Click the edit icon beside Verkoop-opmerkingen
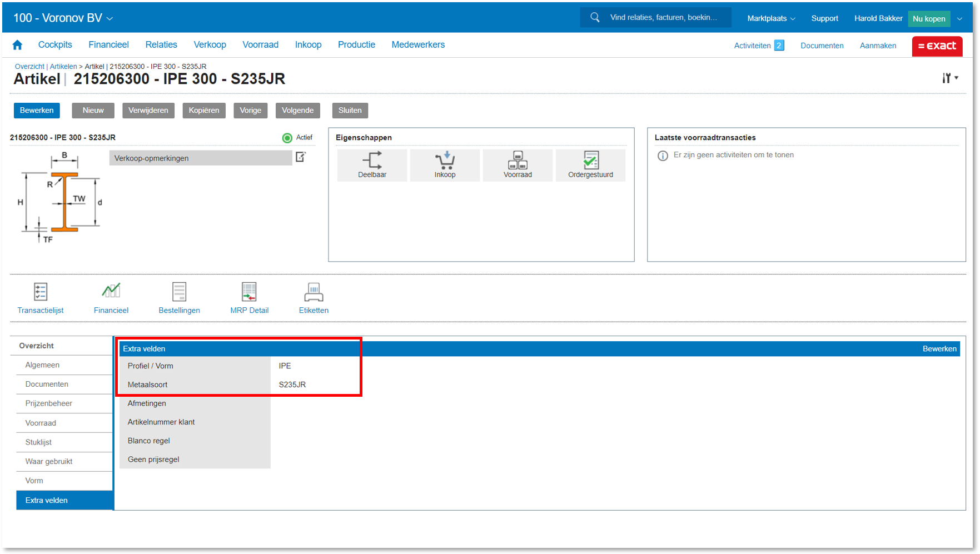This screenshot has height=554, width=980. click(301, 157)
